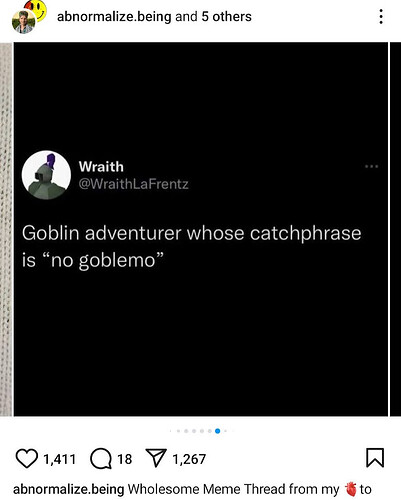This screenshot has height=500, width=401.
Task: Like the post with the heart icon
Action: point(27,459)
